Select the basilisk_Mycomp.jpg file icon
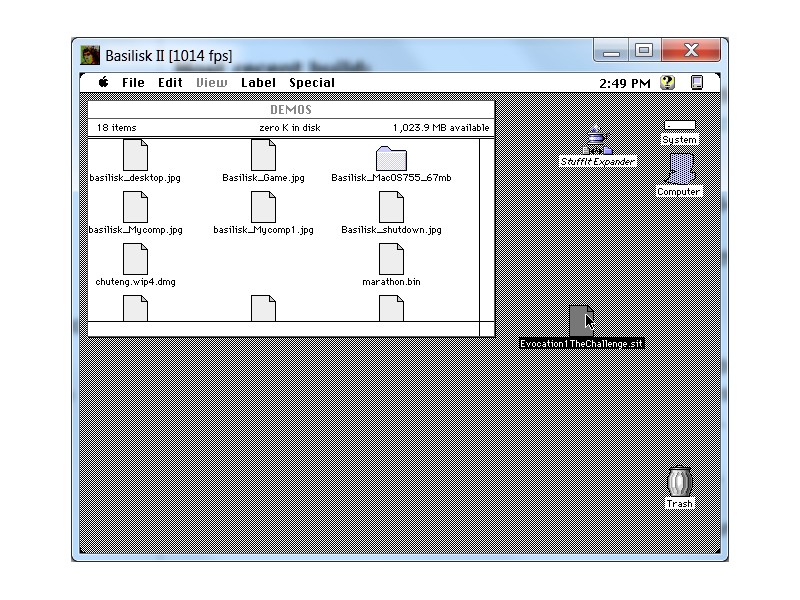 pyautogui.click(x=135, y=207)
